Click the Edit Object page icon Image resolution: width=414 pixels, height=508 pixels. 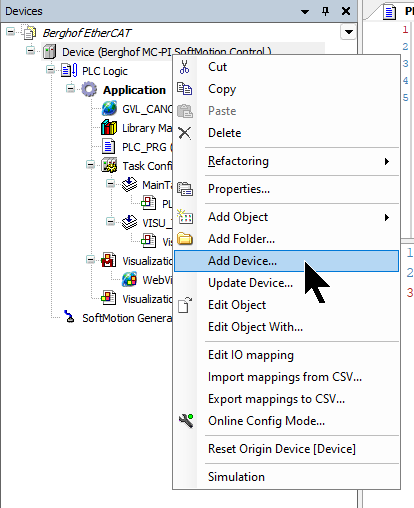[185, 305]
